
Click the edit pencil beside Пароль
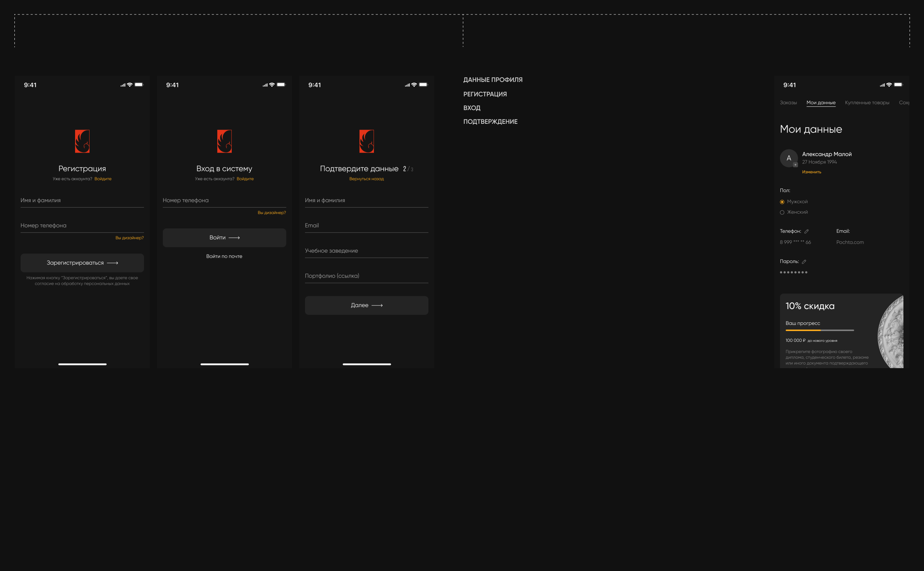(x=804, y=262)
